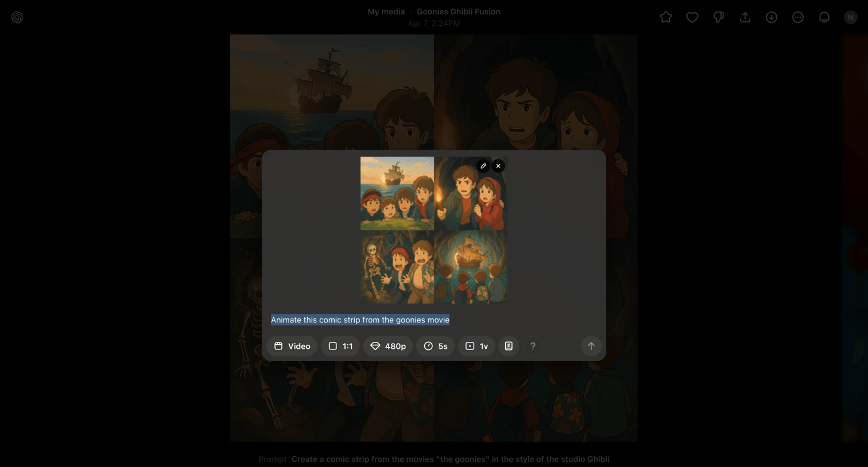
Task: Remove the attached image
Action: 498,166
